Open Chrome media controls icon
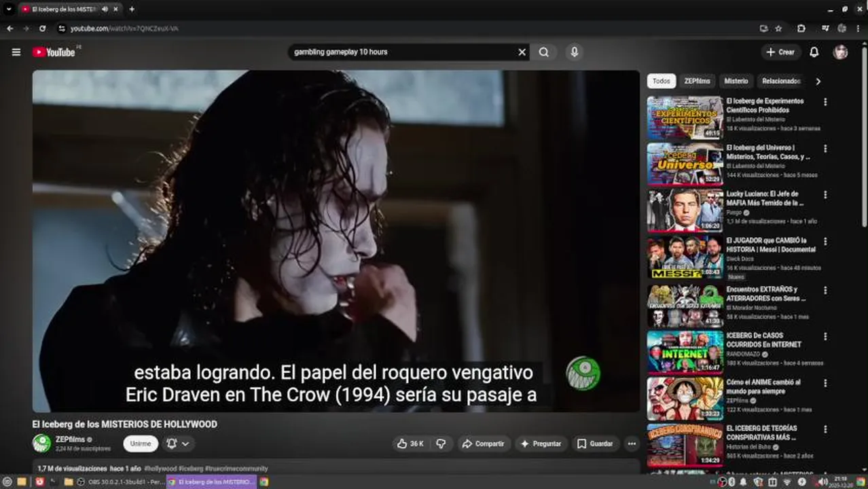 click(x=825, y=29)
